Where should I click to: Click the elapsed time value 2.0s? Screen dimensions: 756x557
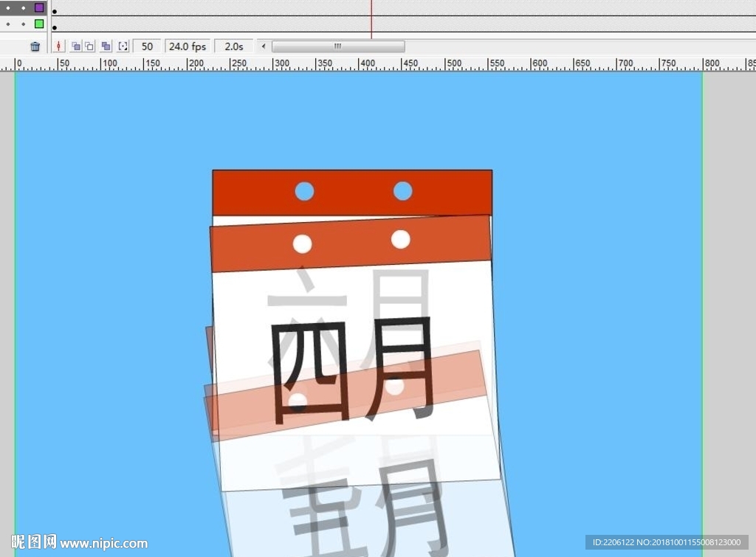click(x=234, y=46)
